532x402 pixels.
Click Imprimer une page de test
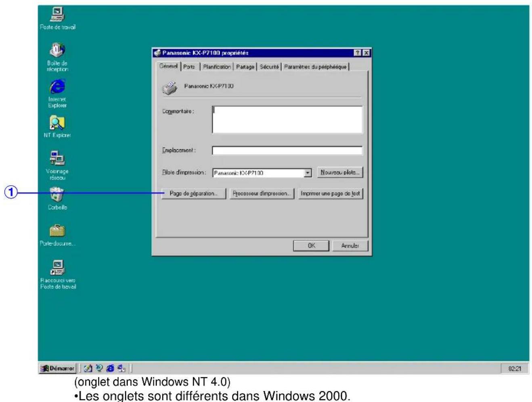330,194
